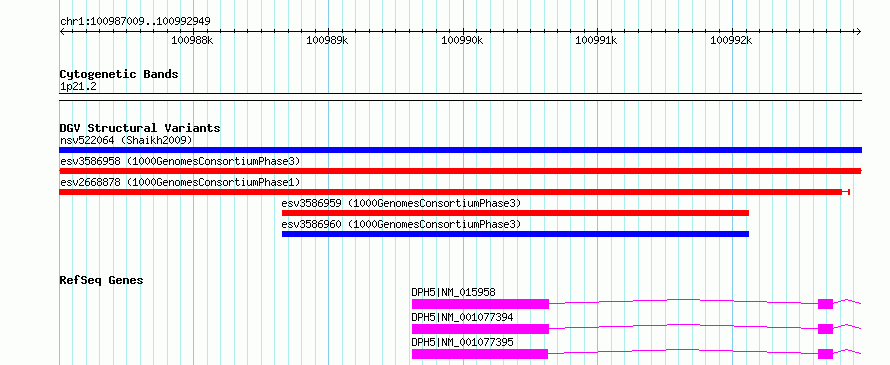Click the right arrowhead of the coordinate ruler
This screenshot has height=365, width=890.
pos(859,31)
